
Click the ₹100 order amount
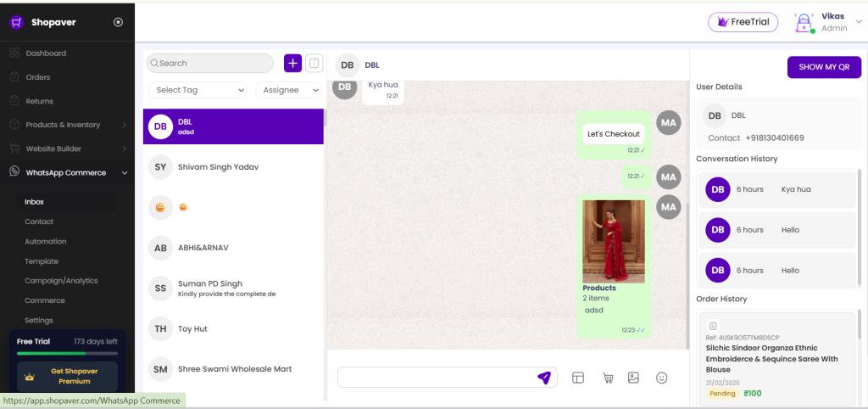coord(753,394)
